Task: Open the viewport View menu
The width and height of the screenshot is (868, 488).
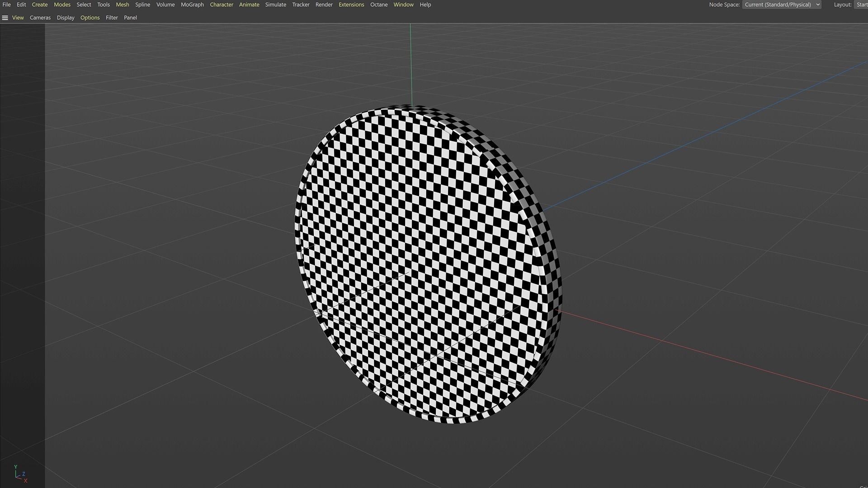Action: click(x=18, y=18)
